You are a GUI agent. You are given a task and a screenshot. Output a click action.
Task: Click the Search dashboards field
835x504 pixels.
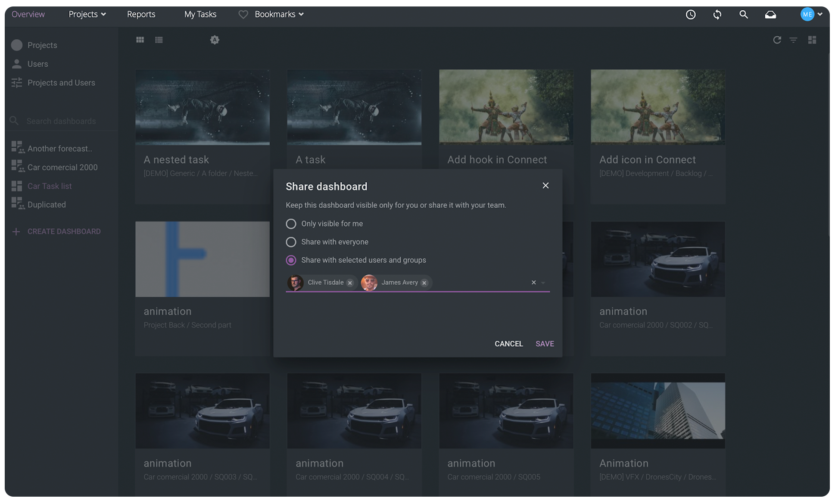[61, 121]
